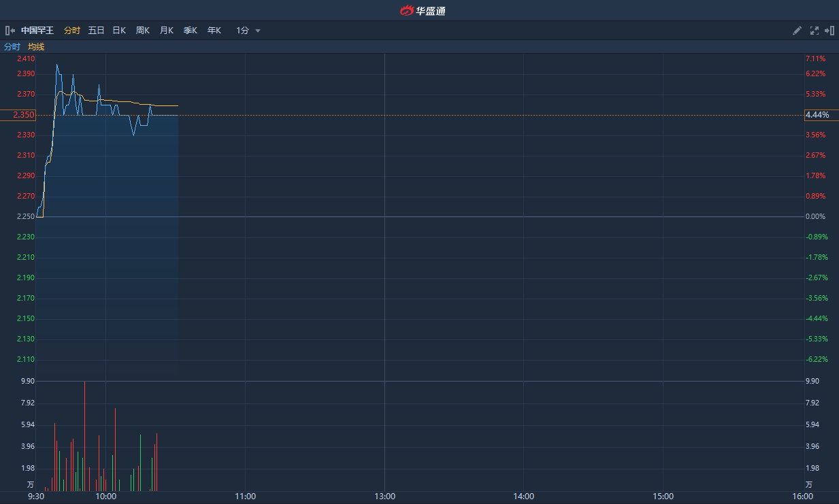The height and width of the screenshot is (504, 839).
Task: Toggle the blue 分时 legend label
Action: 12,47
